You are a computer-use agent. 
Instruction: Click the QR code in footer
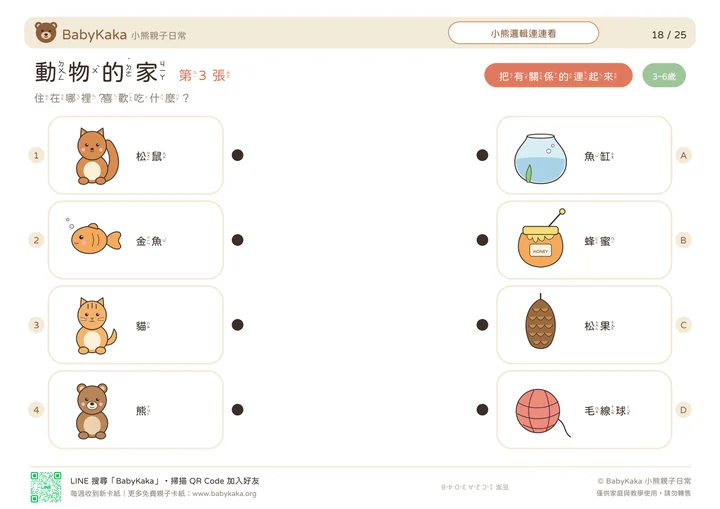tap(46, 487)
